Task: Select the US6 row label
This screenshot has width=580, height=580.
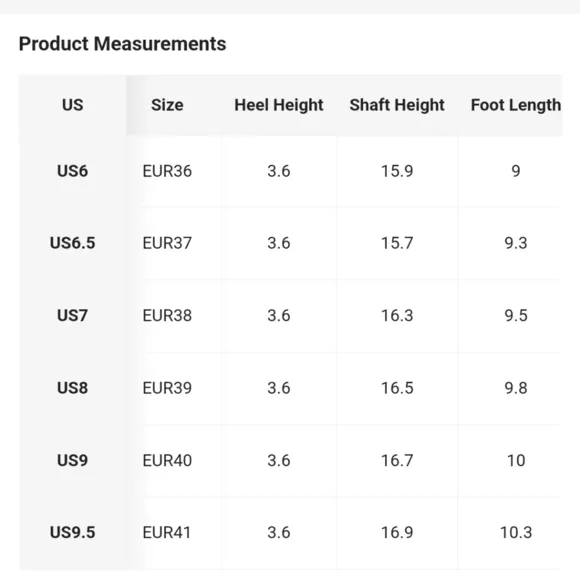Action: click(x=72, y=171)
